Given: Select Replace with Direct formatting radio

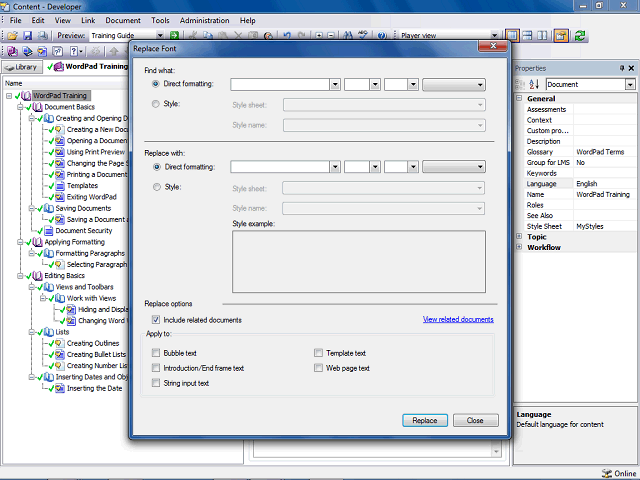Looking at the screenshot, I should 156,167.
